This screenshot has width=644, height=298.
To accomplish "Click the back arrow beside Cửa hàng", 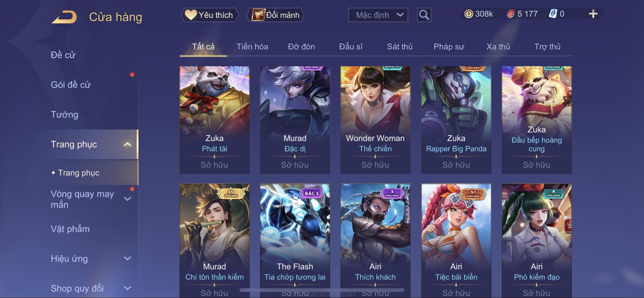I will pos(65,17).
